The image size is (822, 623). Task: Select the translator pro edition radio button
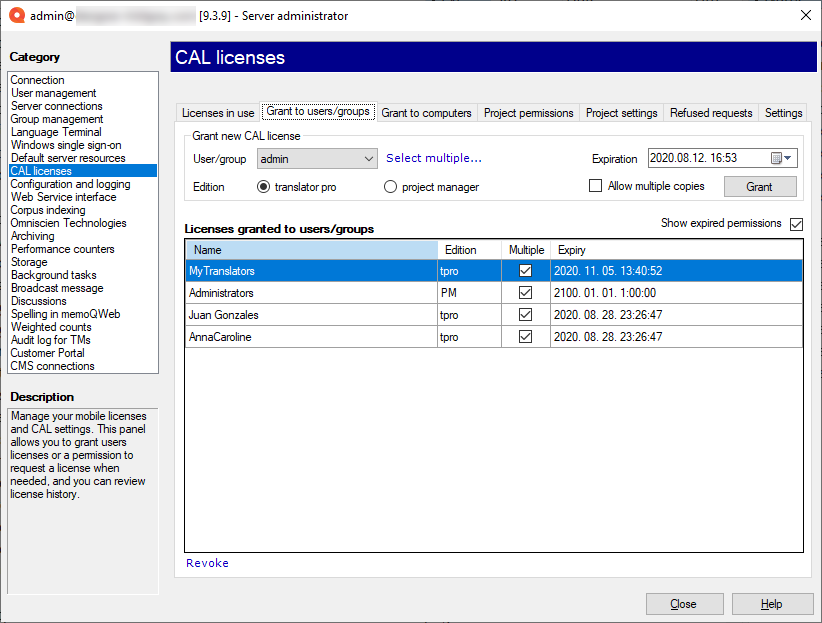pyautogui.click(x=264, y=187)
